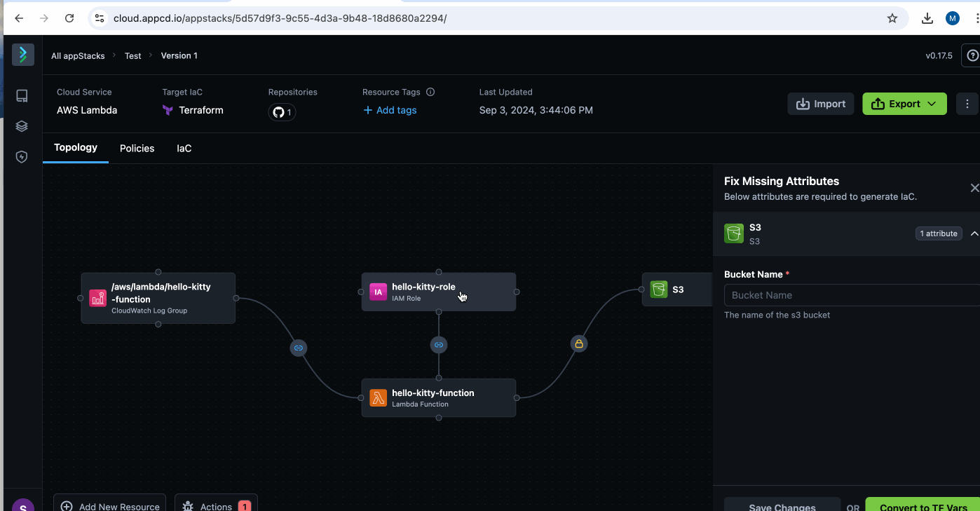The height and width of the screenshot is (511, 980).
Task: Click Add tags link
Action: tap(390, 110)
